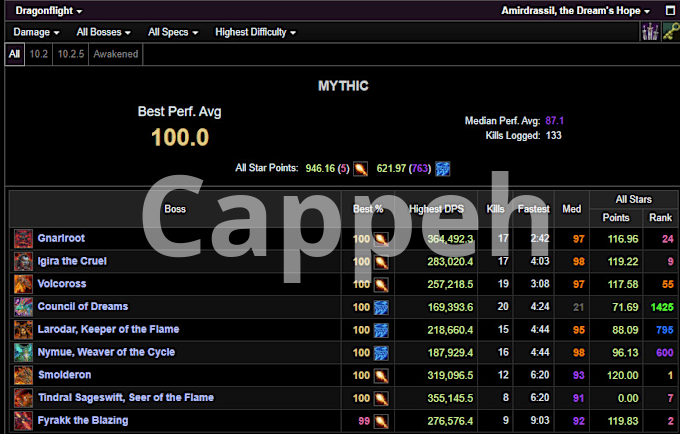Select the Awakened tab

[x=116, y=54]
